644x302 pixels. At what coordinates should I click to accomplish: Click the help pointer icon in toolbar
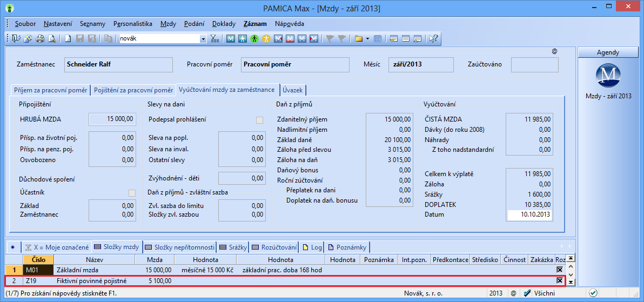pos(433,39)
